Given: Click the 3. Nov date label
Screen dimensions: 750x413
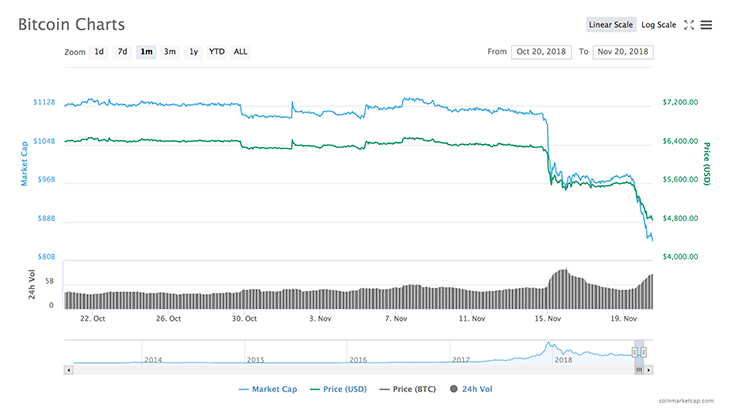Looking at the screenshot, I should [x=320, y=318].
